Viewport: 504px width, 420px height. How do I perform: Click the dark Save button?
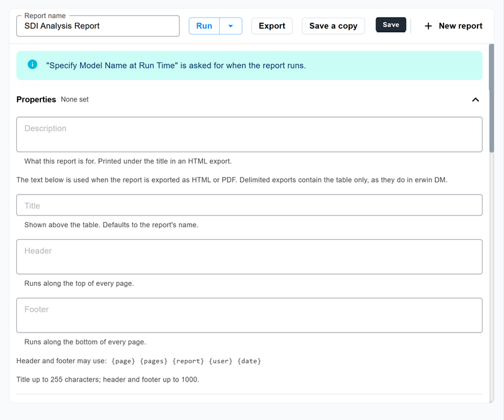click(391, 25)
